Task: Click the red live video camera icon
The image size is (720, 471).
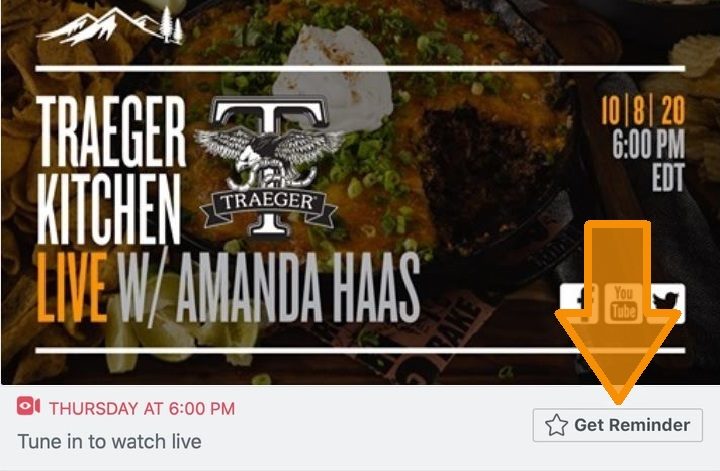Action: pos(28,406)
